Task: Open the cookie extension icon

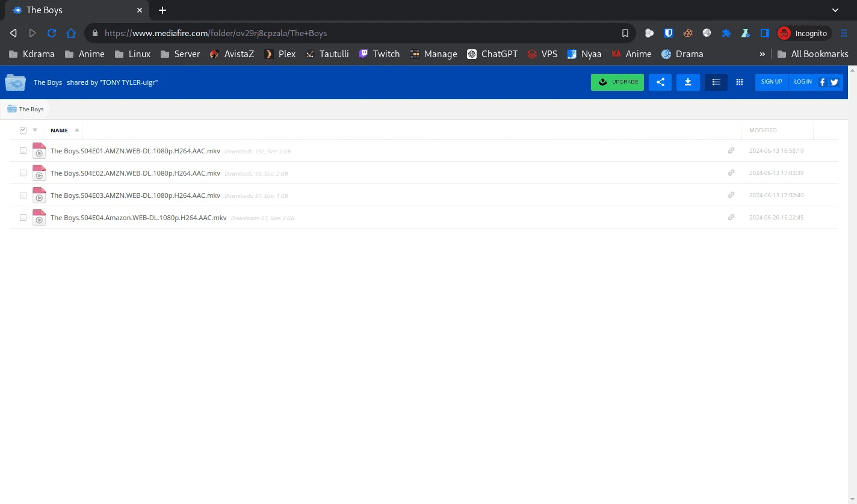Action: click(x=688, y=33)
